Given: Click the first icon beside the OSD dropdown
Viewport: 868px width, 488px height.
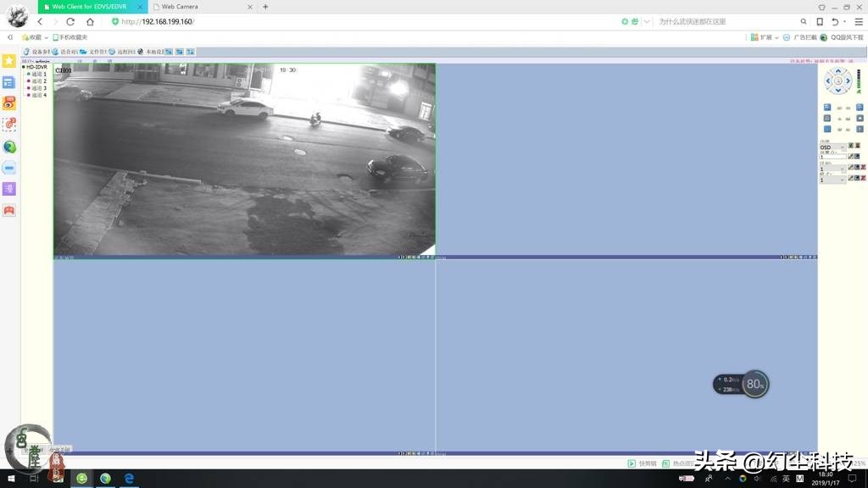Looking at the screenshot, I should [x=851, y=146].
